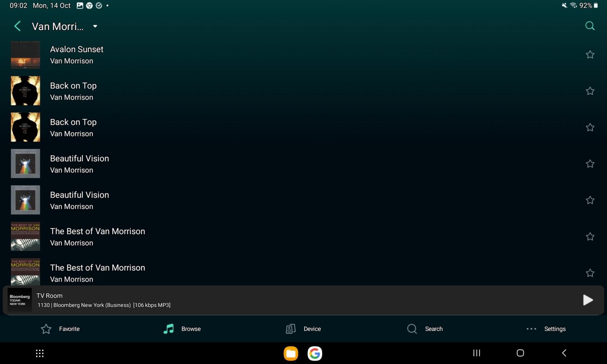
Task: Launch the Google app in taskbar
Action: [315, 353]
